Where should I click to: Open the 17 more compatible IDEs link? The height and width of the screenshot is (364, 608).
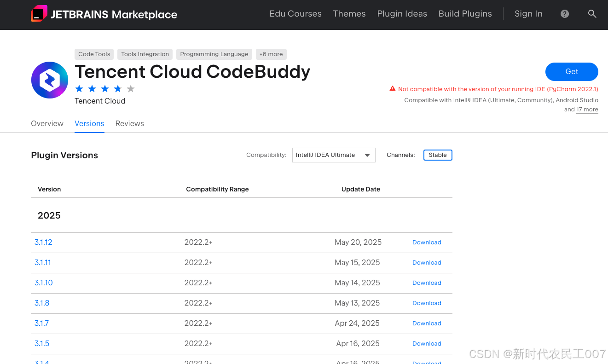(x=587, y=110)
